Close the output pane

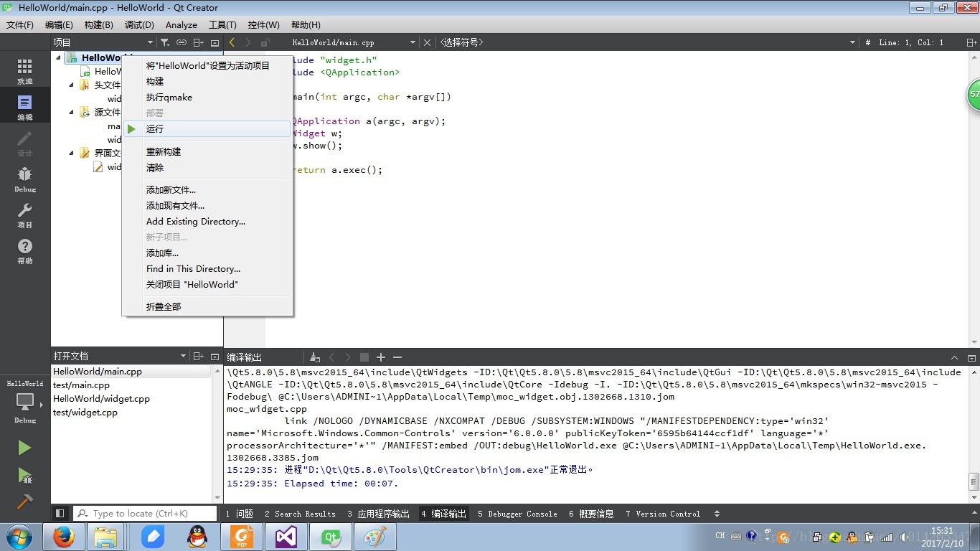click(x=971, y=357)
